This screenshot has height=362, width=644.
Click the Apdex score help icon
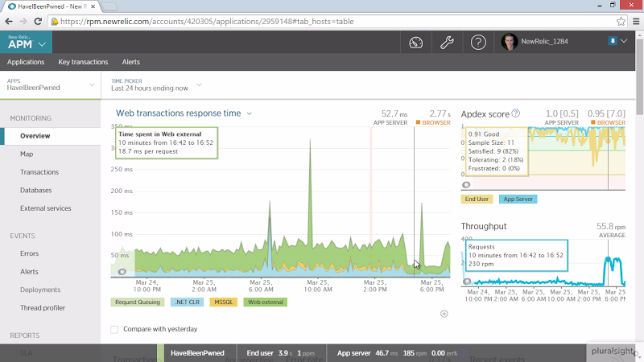pos(516,113)
